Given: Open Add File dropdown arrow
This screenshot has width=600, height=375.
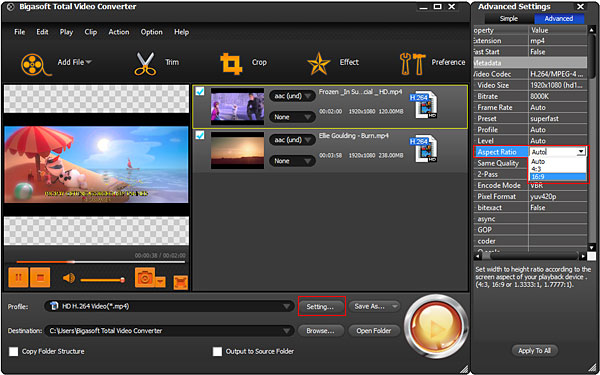Looking at the screenshot, I should point(88,62).
